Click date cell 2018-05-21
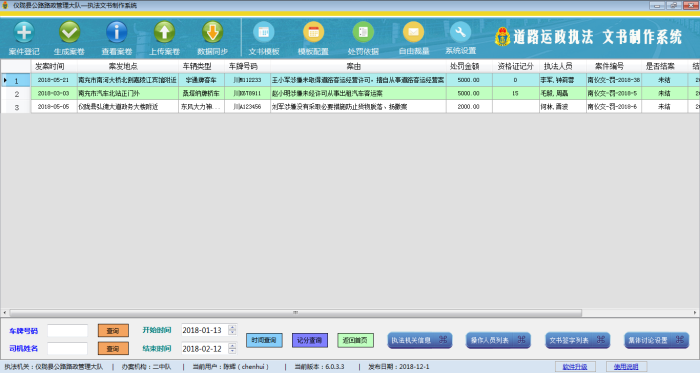Image resolution: width=700 pixels, height=373 pixels. click(54, 80)
